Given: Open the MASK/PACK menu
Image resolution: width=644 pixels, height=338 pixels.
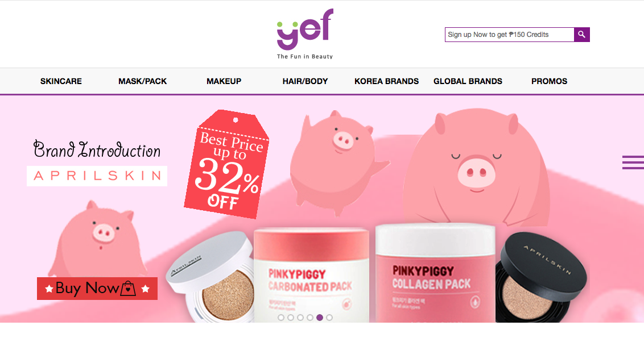Looking at the screenshot, I should (x=143, y=81).
